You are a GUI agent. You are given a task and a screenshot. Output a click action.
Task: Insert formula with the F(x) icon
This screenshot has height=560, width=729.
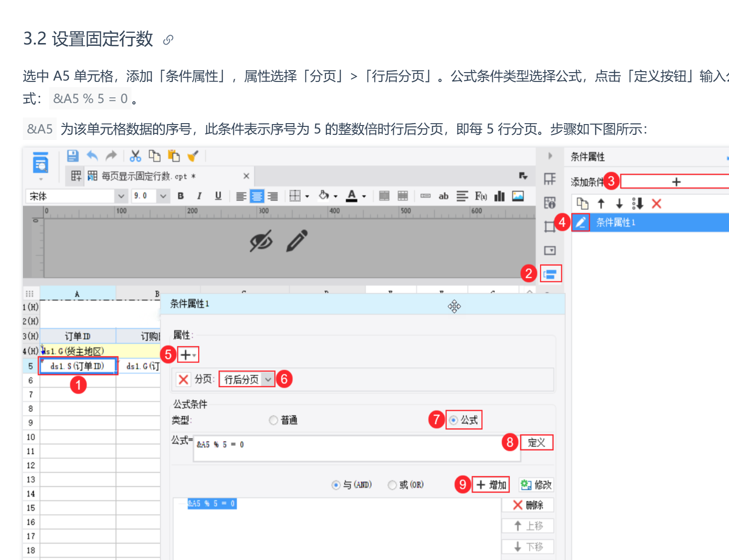point(481,196)
